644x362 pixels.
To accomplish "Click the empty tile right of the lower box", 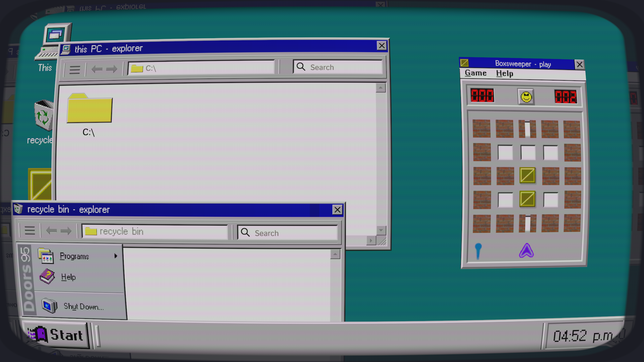I will click(551, 200).
